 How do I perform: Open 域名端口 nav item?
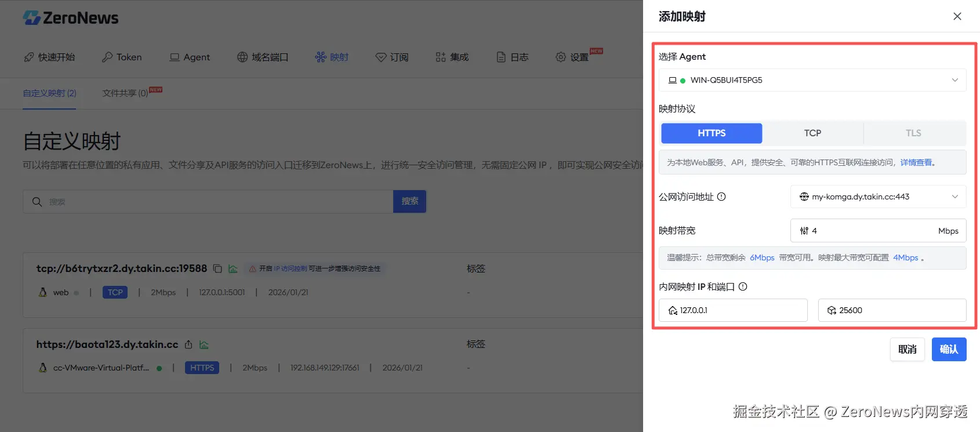pos(263,57)
